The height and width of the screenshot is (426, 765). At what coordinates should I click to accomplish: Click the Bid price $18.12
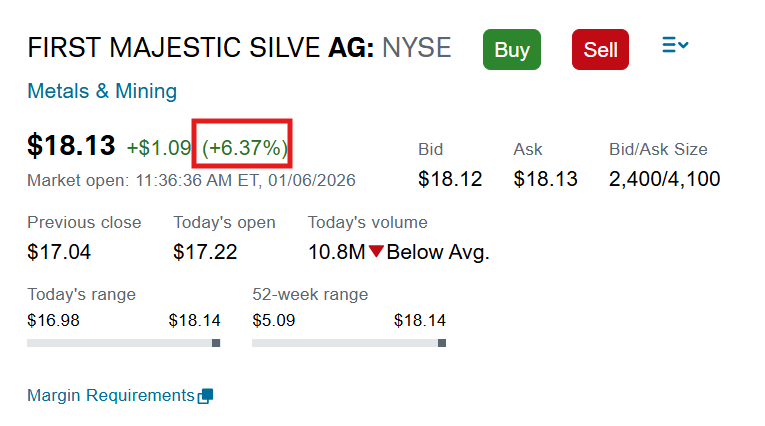coord(450,180)
